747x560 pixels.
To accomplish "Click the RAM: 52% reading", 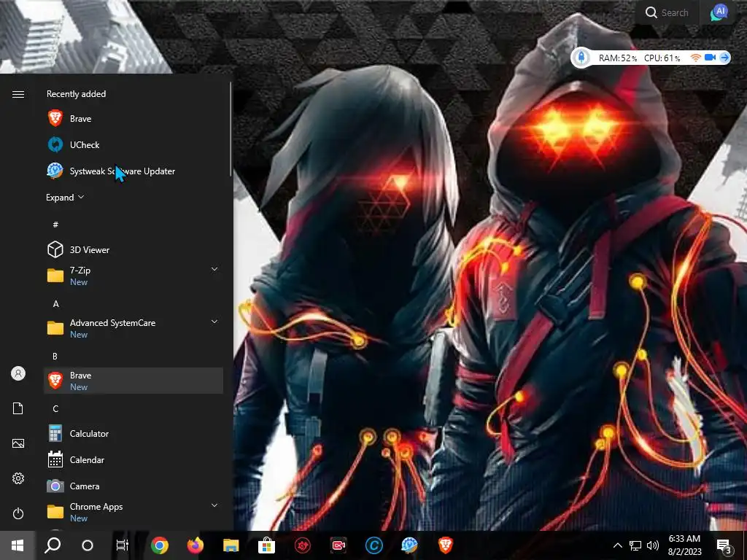I will pos(618,58).
